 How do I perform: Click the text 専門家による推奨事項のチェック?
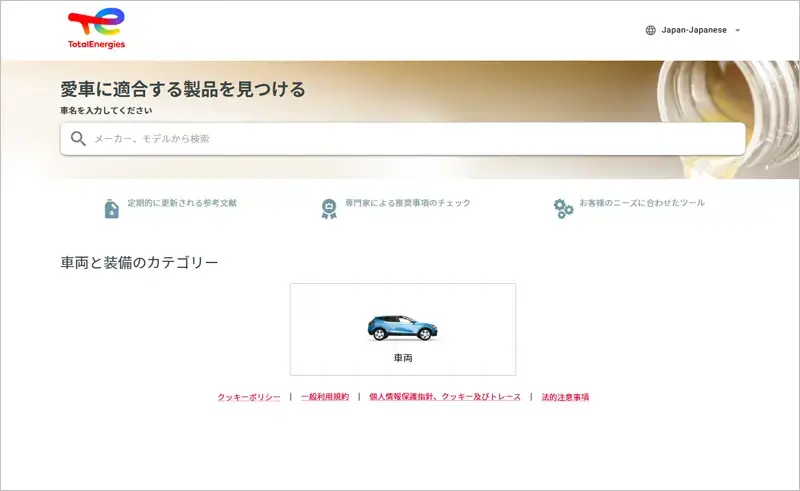[408, 203]
